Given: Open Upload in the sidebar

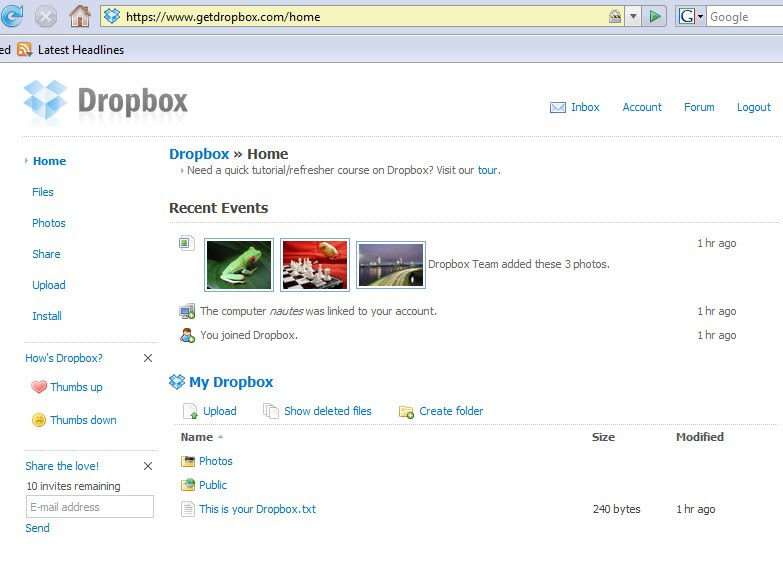Looking at the screenshot, I should click(49, 285).
